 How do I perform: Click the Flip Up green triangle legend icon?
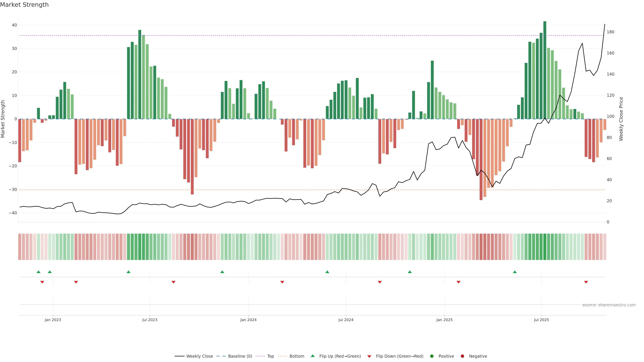tap(312, 356)
